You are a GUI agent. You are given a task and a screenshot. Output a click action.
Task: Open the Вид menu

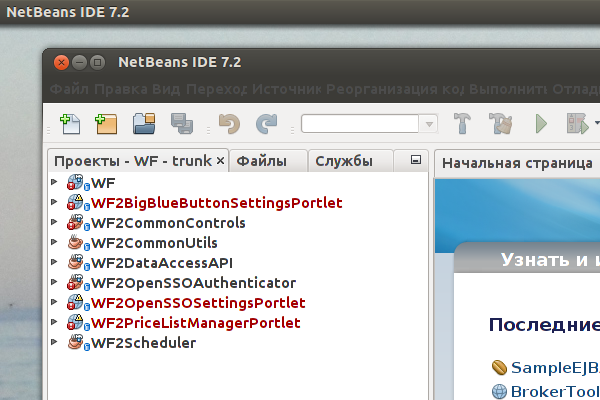click(166, 90)
